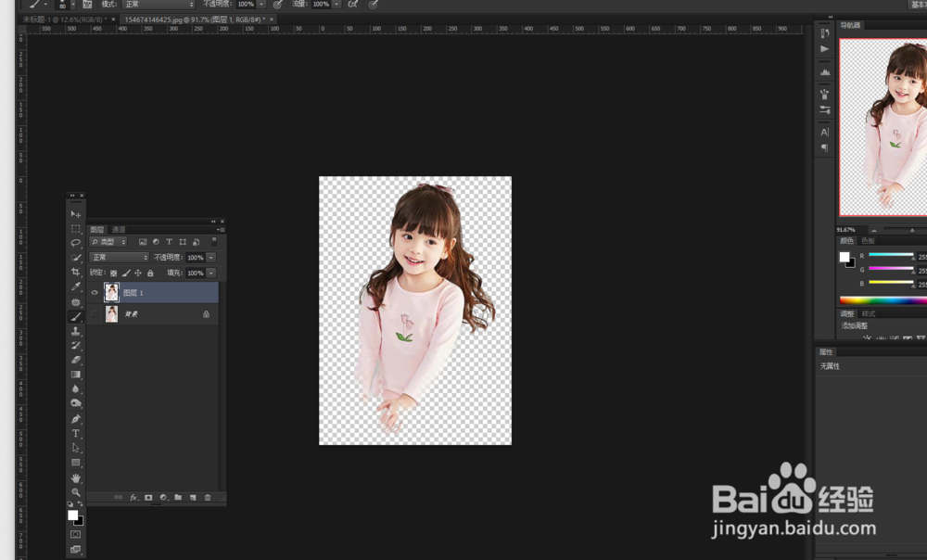Switch to the 色板 tab
Image resolution: width=927 pixels, height=560 pixels.
(x=868, y=241)
